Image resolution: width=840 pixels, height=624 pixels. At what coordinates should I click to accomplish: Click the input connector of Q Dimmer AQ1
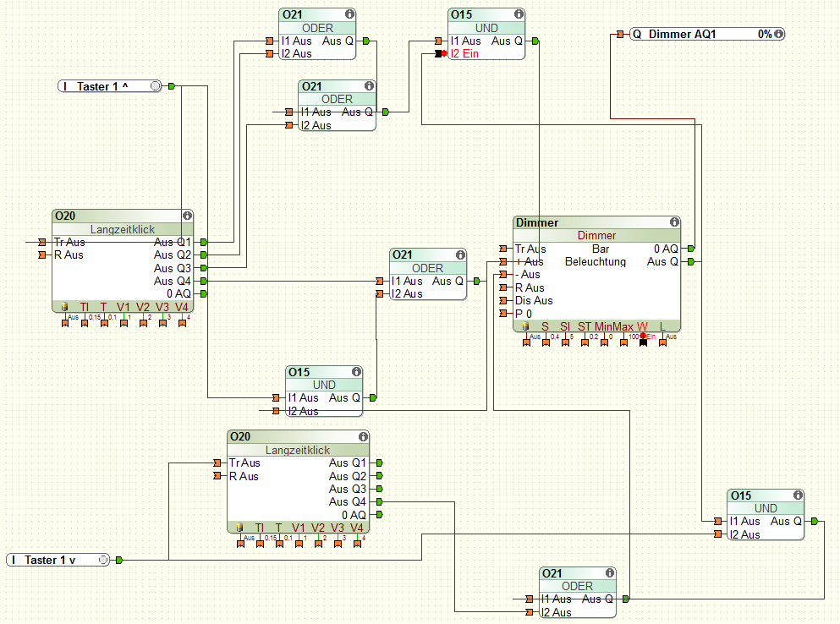[620, 34]
